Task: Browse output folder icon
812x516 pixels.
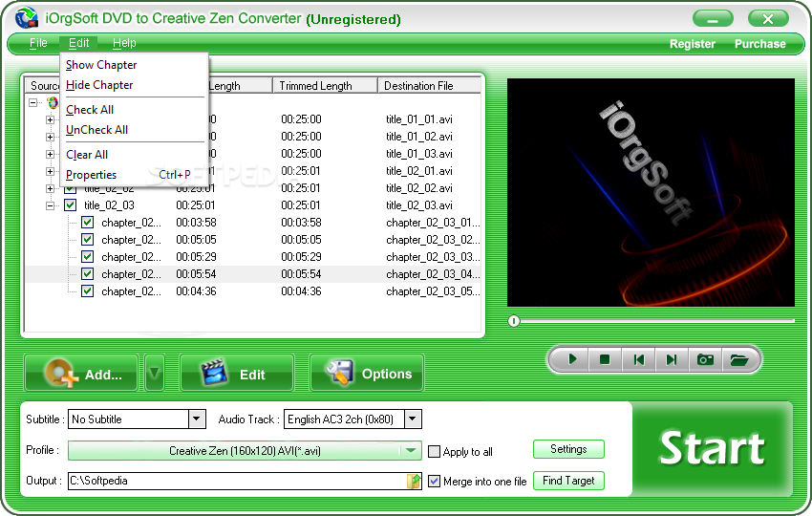Action: 414,481
